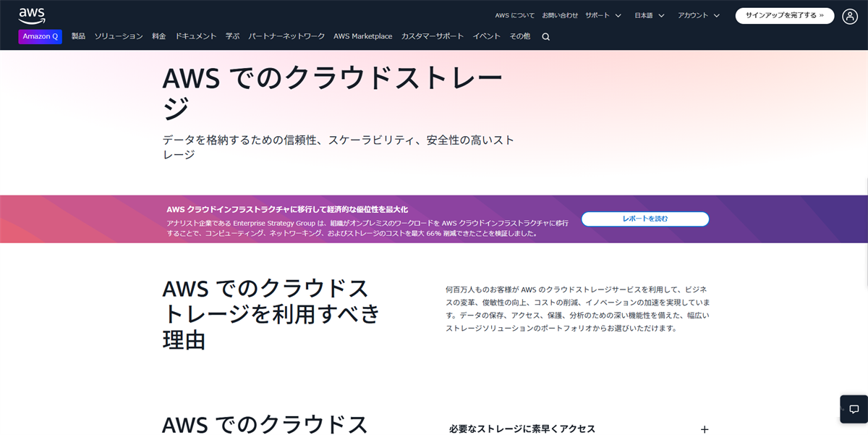Screen dimensions: 868x435
Task: Go to AWS Marketplace
Action: [363, 36]
